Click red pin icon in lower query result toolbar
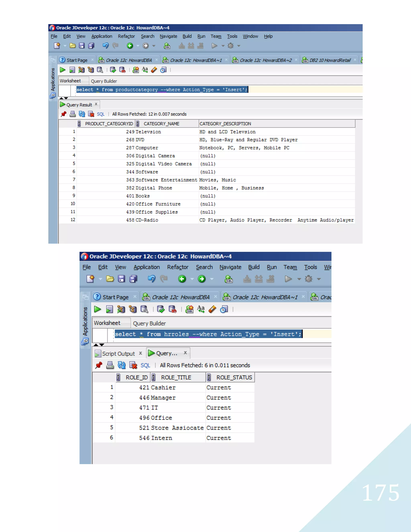The width and height of the screenshot is (411, 532). coord(99,365)
